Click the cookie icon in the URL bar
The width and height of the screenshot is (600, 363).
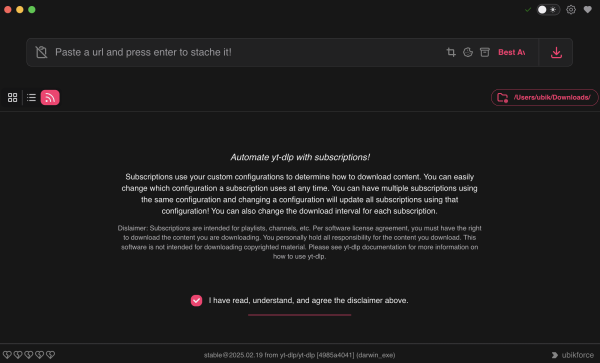click(468, 52)
